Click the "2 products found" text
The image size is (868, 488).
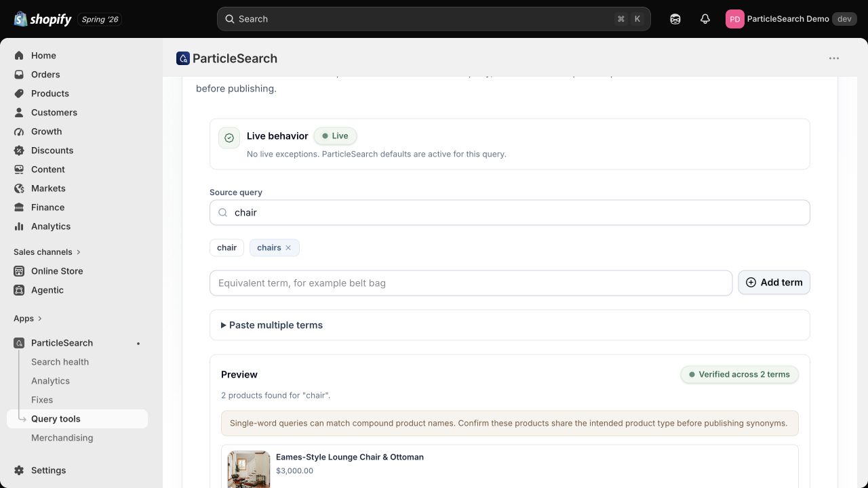pos(275,395)
